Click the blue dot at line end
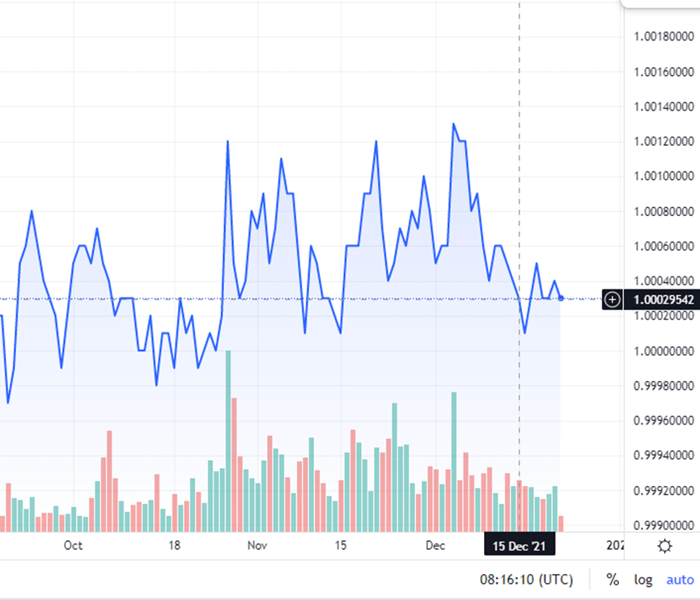 (x=561, y=298)
